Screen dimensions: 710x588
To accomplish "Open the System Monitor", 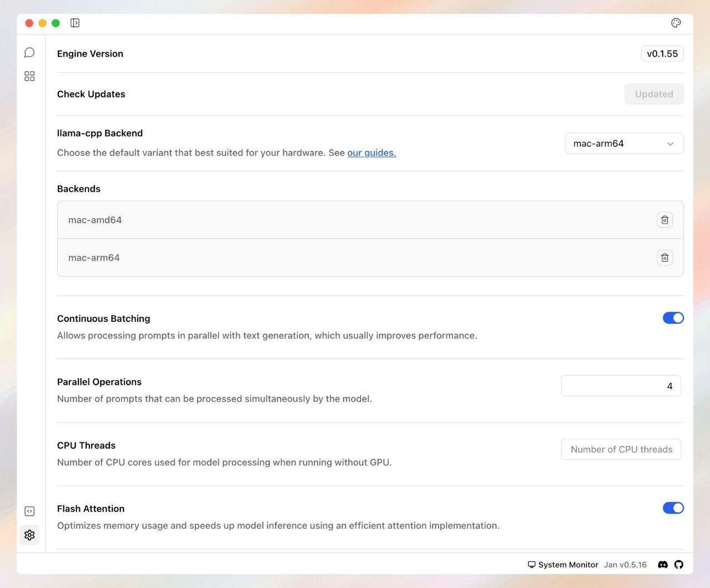I will pyautogui.click(x=563, y=565).
